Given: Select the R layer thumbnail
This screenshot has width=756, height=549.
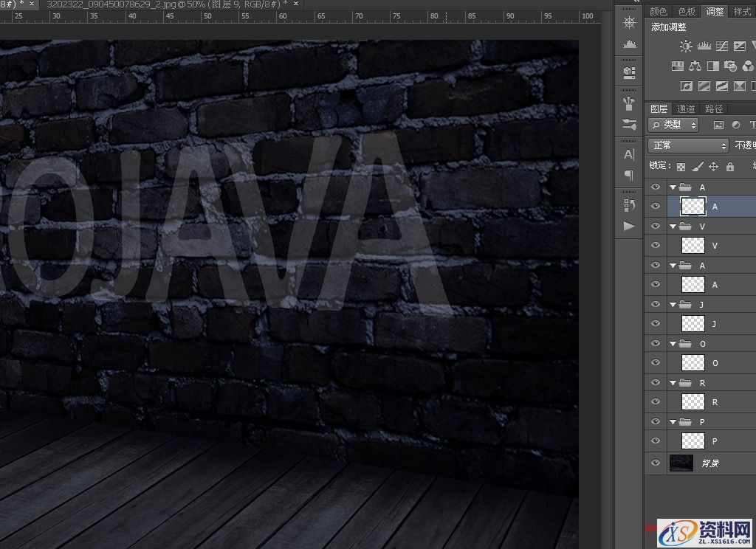Looking at the screenshot, I should tap(693, 402).
